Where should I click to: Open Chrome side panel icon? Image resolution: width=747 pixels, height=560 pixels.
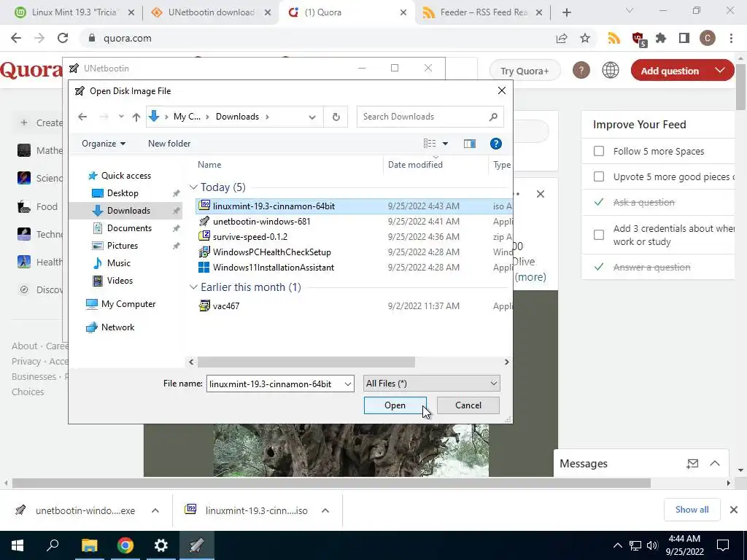click(x=684, y=38)
